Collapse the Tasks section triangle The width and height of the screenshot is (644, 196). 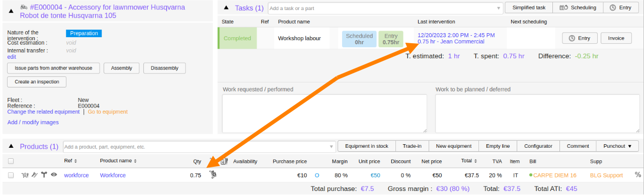[226, 8]
